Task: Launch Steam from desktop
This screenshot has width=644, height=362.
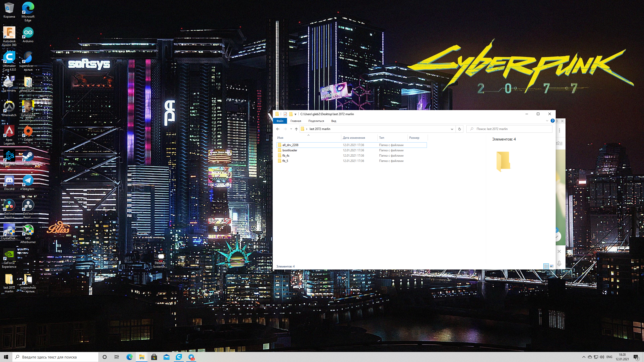Action: 28,158
